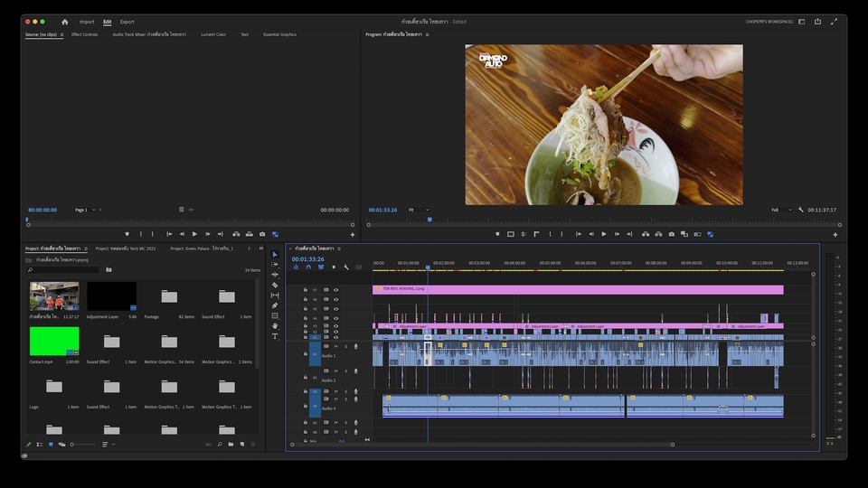Mute the Audio 1 track

(x=336, y=346)
